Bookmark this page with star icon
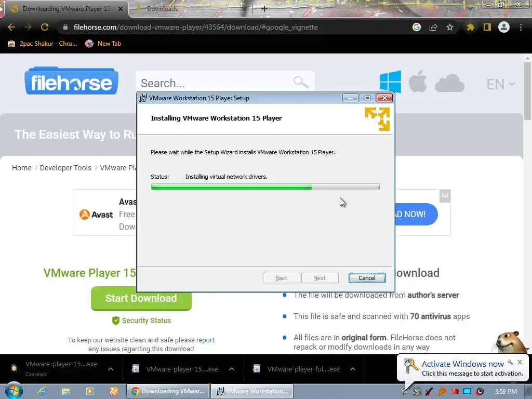Image resolution: width=532 pixels, height=399 pixels. tap(450, 27)
